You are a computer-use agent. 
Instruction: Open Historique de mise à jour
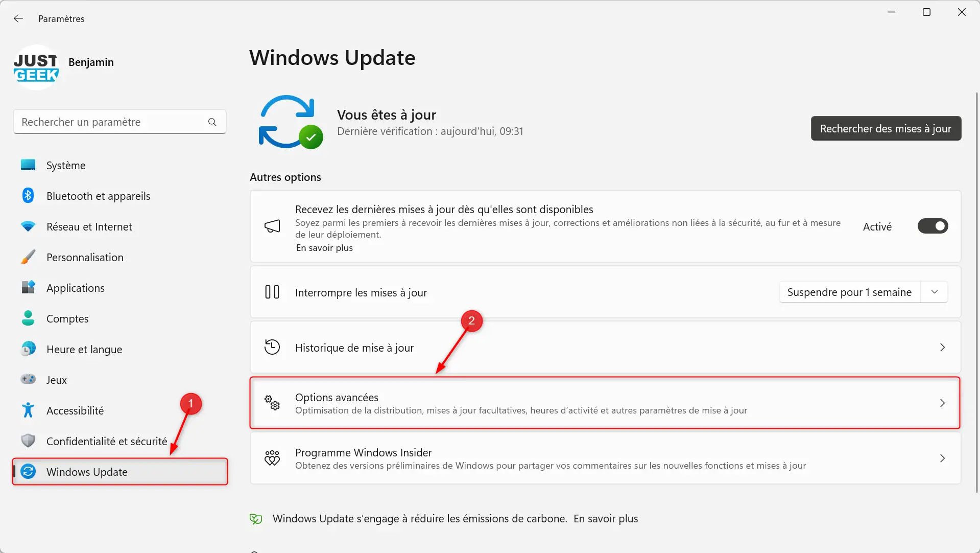[605, 347]
